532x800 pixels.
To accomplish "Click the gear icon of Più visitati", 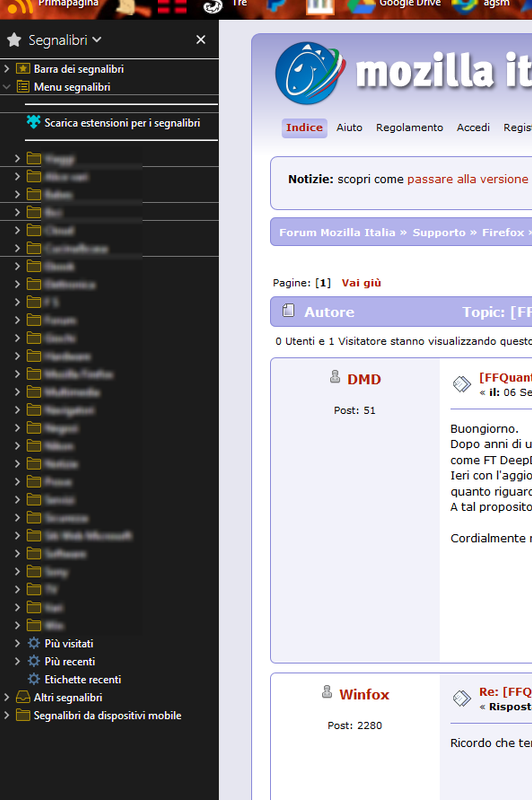I will click(x=34, y=643).
